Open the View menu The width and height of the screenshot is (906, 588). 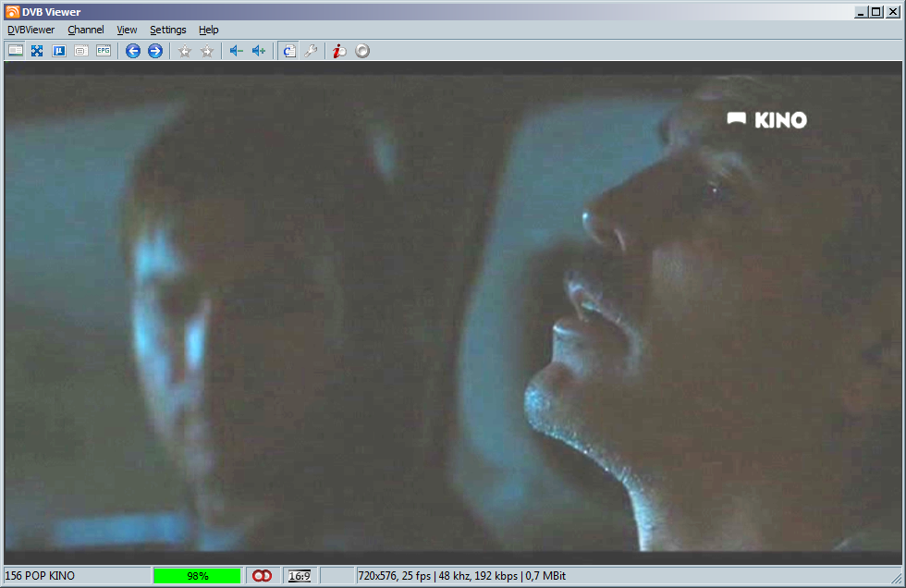[x=127, y=30]
